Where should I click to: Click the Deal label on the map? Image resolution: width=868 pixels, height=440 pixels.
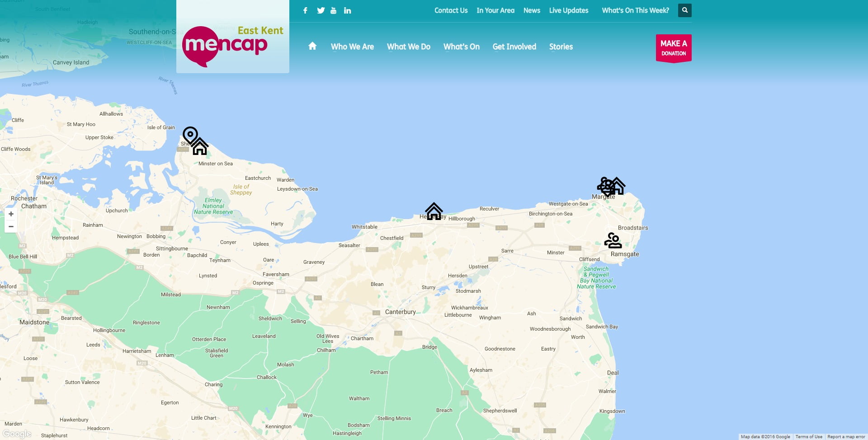tap(613, 373)
